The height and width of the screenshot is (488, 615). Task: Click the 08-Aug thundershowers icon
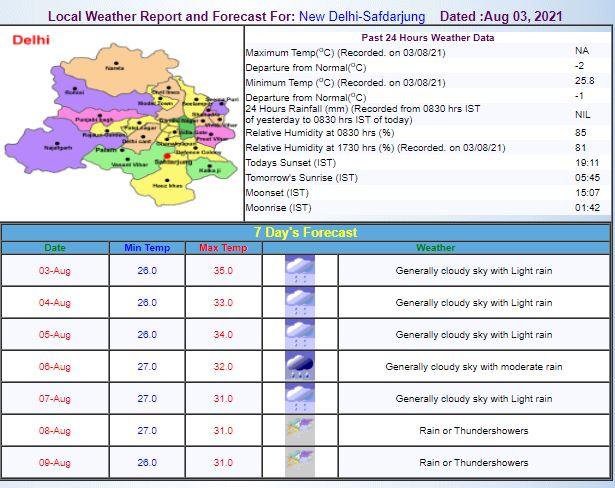[x=300, y=431]
